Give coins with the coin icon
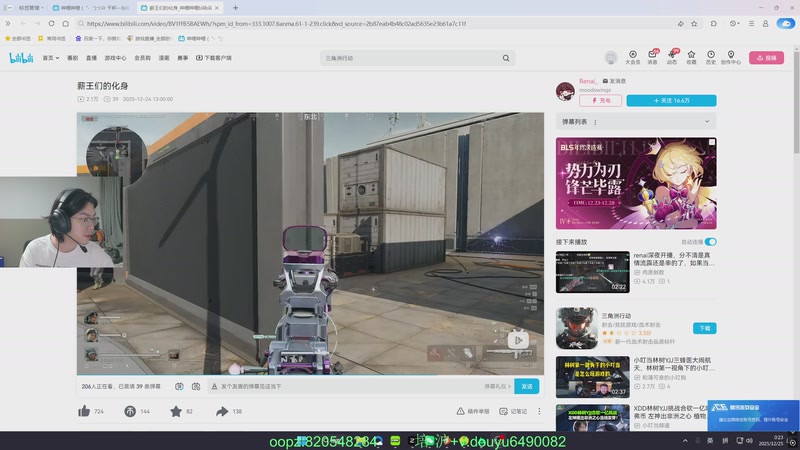The width and height of the screenshot is (800, 450). click(x=130, y=411)
